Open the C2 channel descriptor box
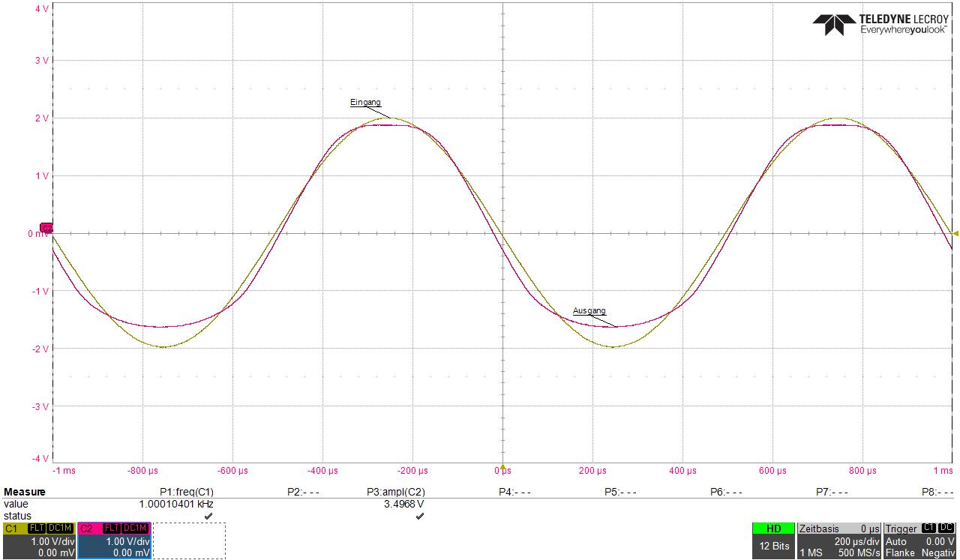The image size is (960, 560). point(114,541)
